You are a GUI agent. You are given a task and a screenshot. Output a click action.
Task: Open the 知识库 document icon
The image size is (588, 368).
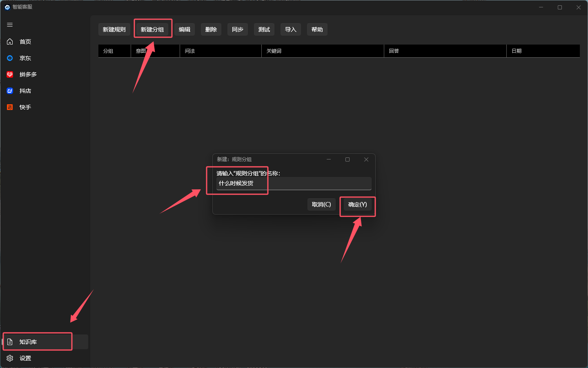point(10,342)
